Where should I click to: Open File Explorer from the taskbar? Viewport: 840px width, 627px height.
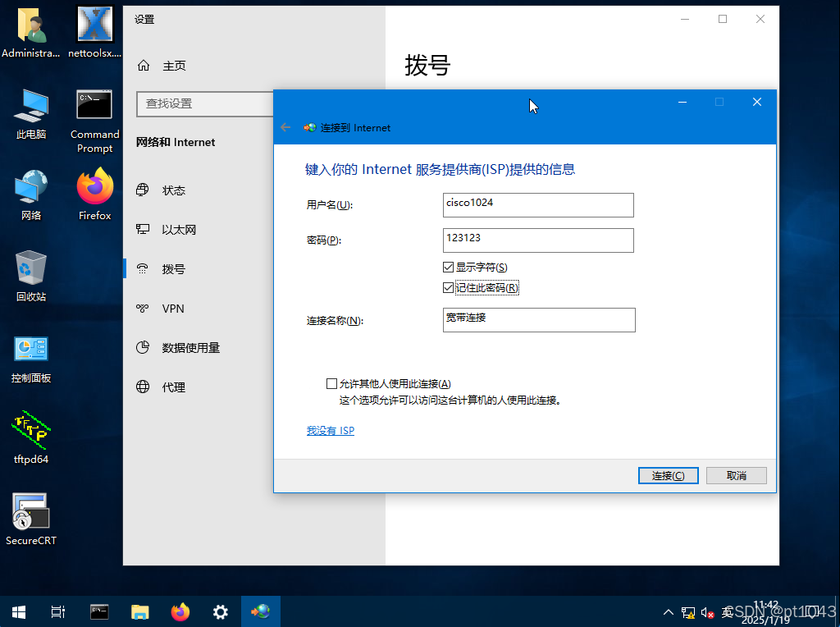coord(139,611)
